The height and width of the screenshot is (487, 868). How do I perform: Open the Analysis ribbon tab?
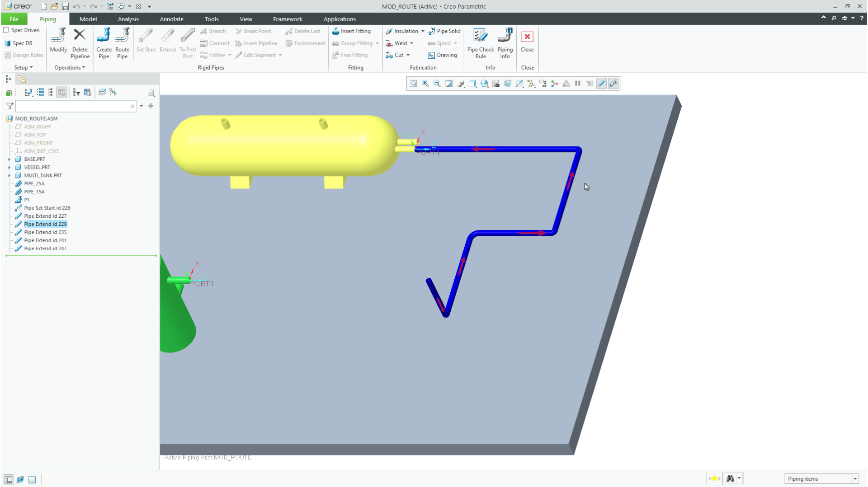(128, 19)
